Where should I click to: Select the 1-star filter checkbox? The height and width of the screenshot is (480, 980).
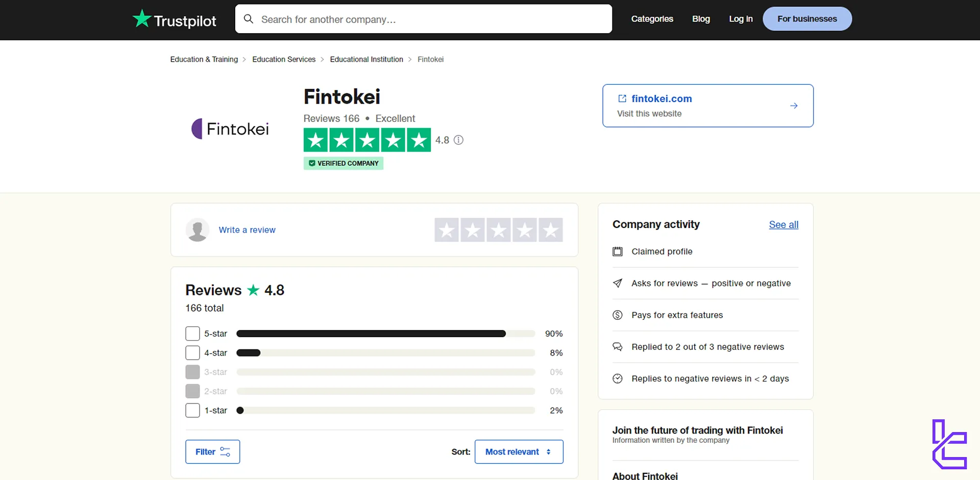pyautogui.click(x=192, y=410)
